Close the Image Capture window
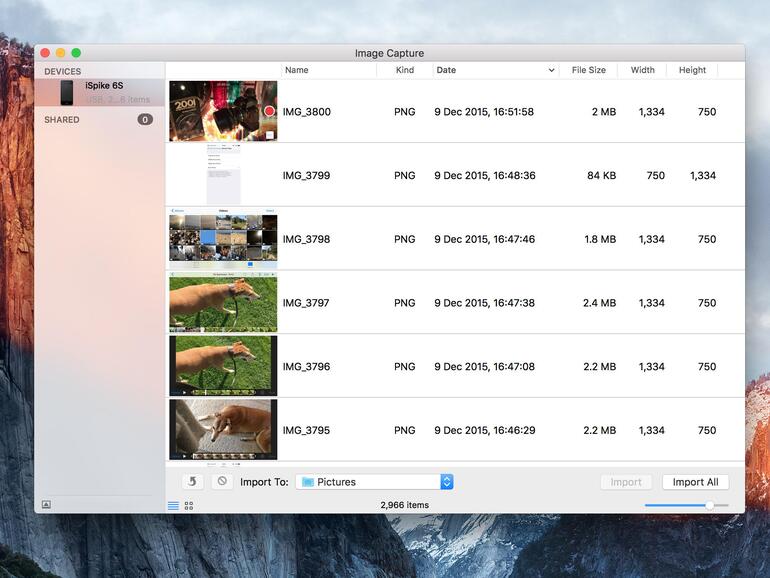 point(45,53)
